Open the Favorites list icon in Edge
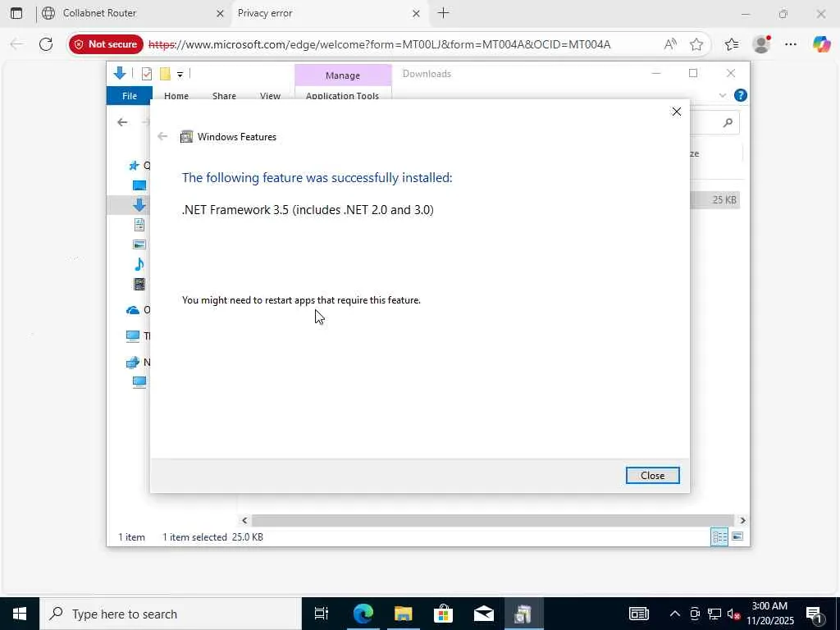The height and width of the screenshot is (630, 840). pos(732,44)
